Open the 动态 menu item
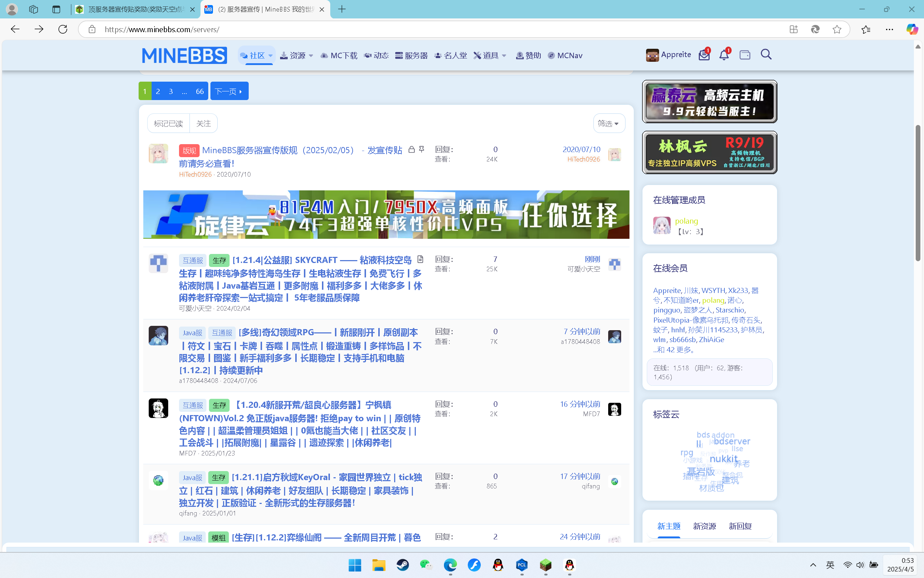 pyautogui.click(x=376, y=56)
